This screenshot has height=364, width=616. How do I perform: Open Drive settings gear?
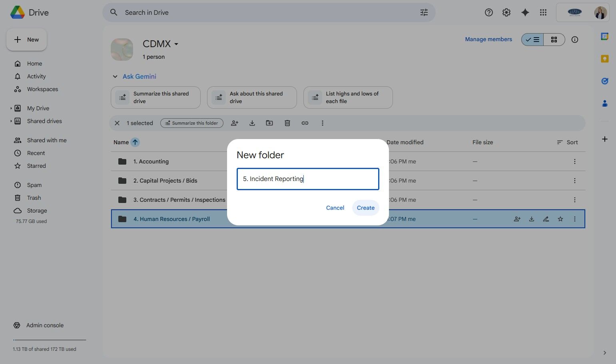pos(506,12)
